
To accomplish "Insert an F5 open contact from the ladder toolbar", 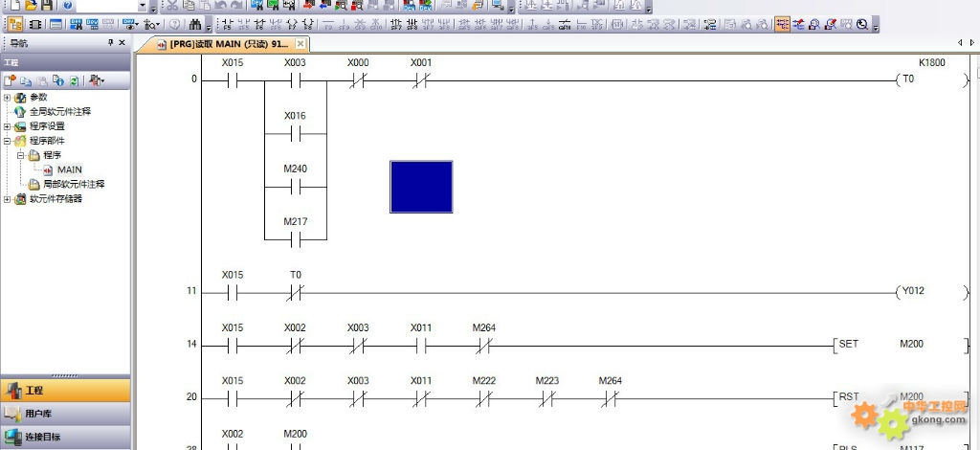I will click(x=227, y=24).
